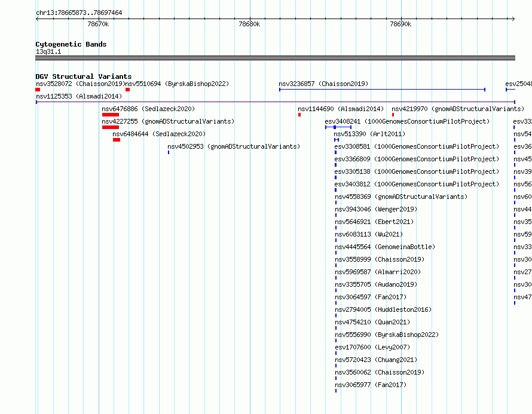
Task: Click the red marker under nsv1144690
Action: click(299, 115)
